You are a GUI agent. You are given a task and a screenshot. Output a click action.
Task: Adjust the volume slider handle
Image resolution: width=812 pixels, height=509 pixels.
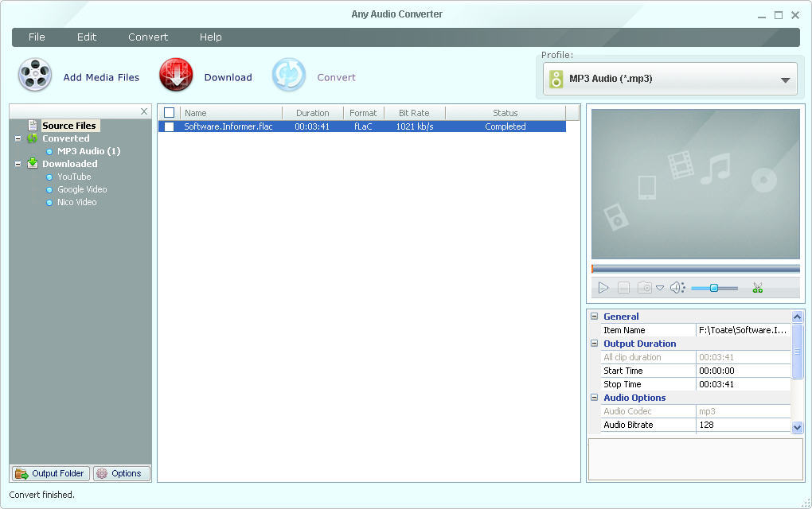pos(713,288)
